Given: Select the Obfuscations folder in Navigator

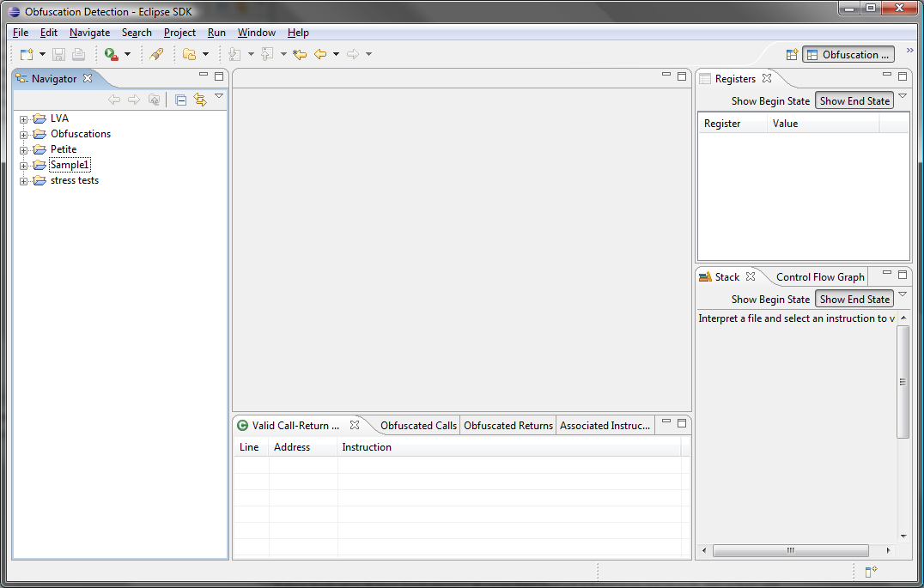Looking at the screenshot, I should pyautogui.click(x=81, y=134).
